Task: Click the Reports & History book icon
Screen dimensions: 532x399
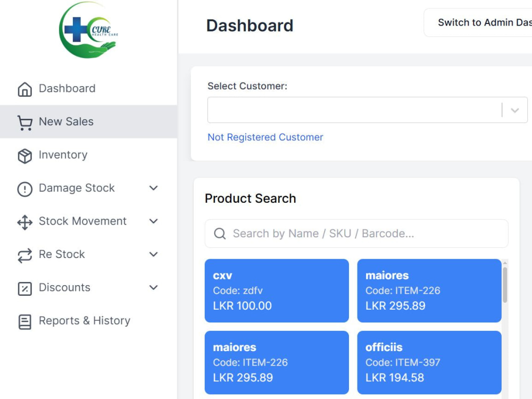Action: point(25,322)
